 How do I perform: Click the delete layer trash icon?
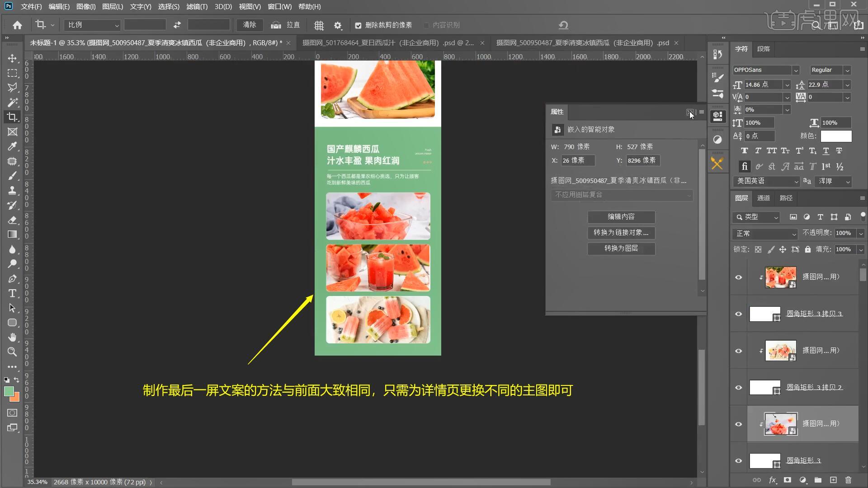(848, 480)
